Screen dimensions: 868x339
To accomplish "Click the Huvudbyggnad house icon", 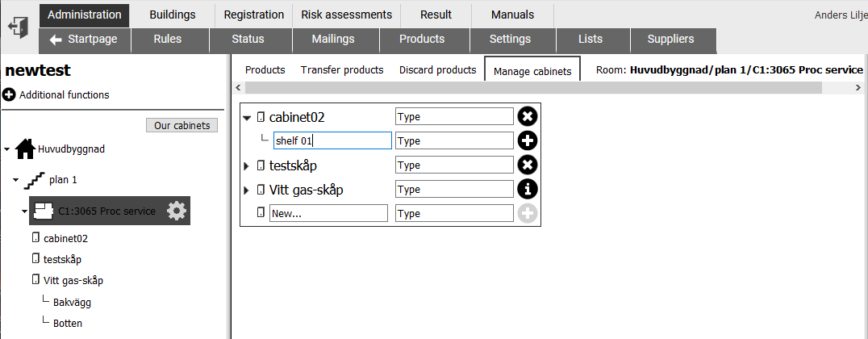I will tap(26, 149).
